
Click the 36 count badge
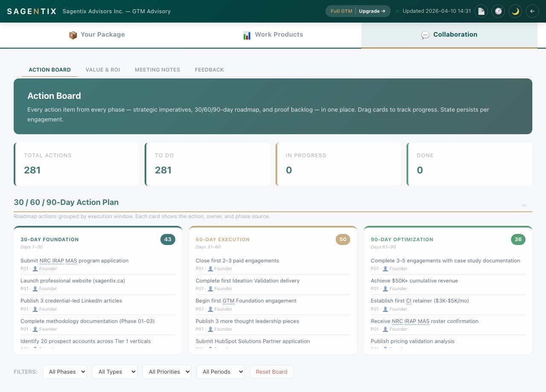click(518, 239)
